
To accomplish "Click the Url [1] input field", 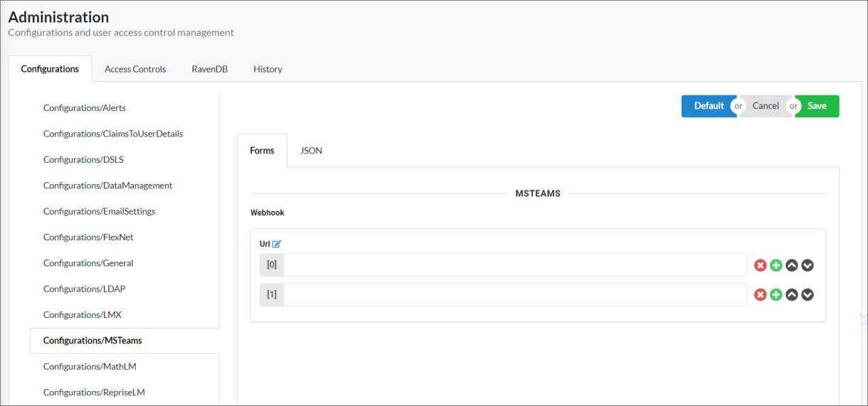I will (515, 294).
